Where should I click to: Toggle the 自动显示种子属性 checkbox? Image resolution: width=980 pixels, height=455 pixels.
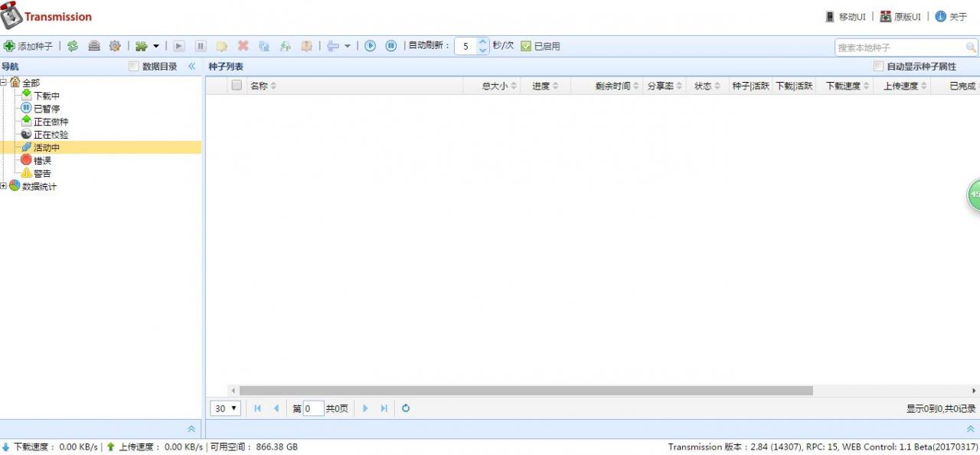(879, 67)
